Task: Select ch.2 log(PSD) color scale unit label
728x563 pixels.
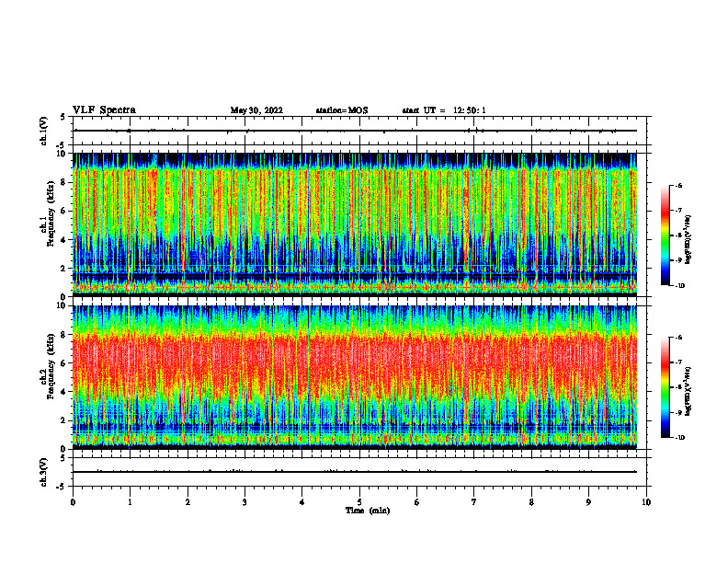Action: (688, 392)
